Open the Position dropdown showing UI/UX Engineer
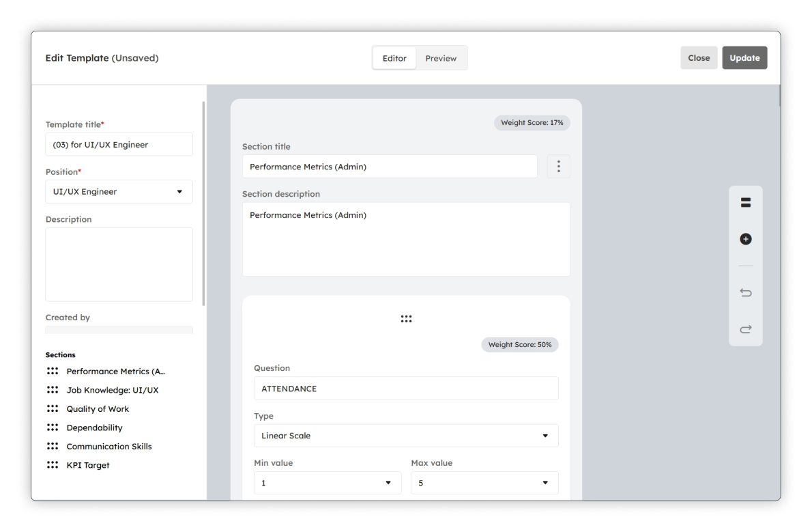Image resolution: width=812 pixels, height=532 pixels. coord(119,192)
